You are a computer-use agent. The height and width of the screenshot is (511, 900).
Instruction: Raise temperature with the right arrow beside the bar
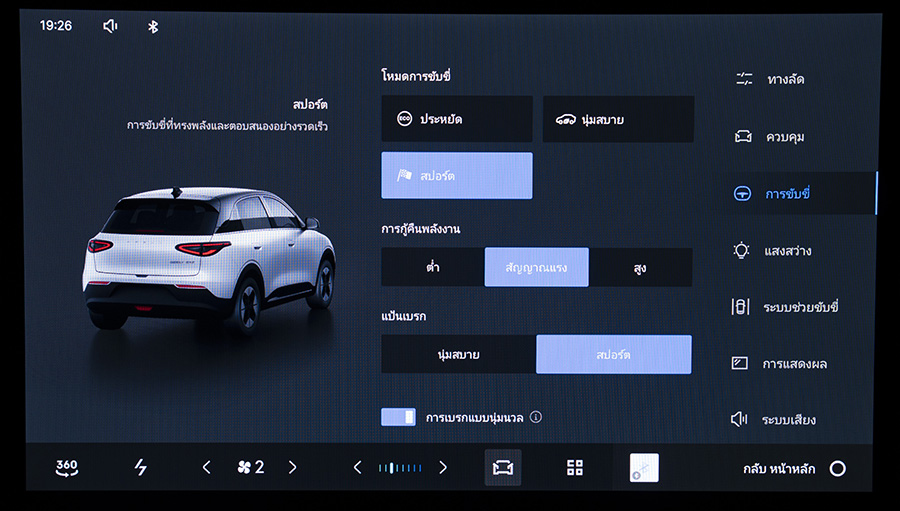443,467
